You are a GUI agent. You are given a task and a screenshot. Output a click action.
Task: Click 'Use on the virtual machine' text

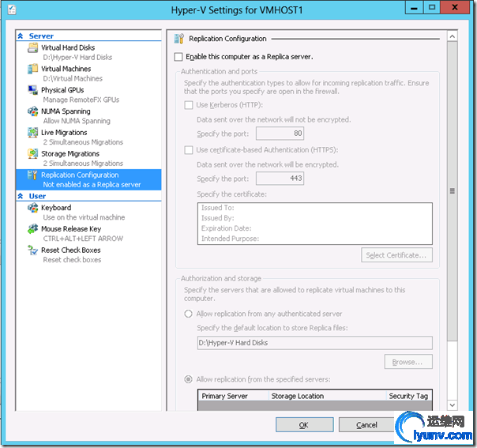tap(84, 217)
